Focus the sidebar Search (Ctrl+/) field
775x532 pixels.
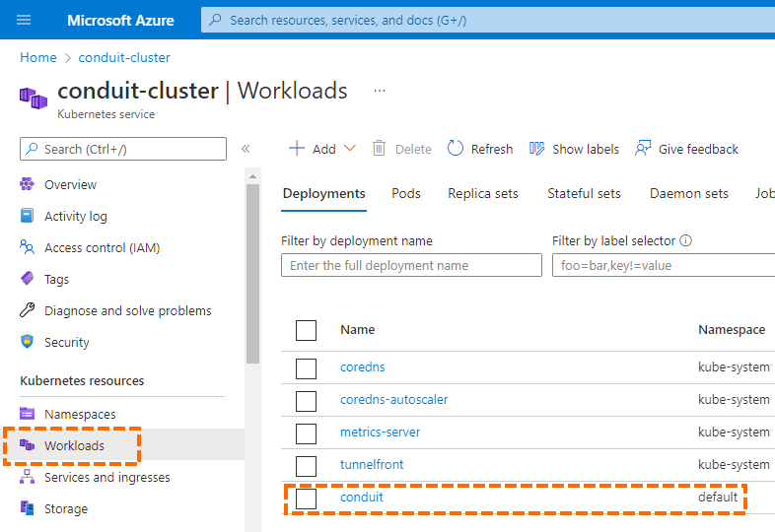pyautogui.click(x=123, y=149)
